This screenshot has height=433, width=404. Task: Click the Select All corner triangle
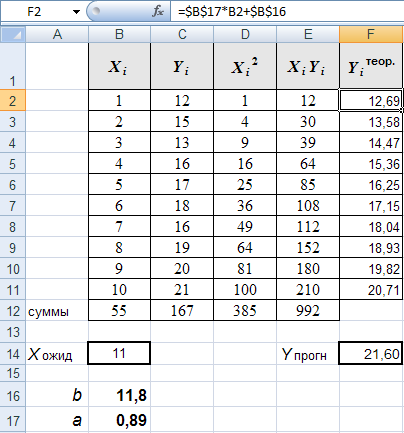13,34
